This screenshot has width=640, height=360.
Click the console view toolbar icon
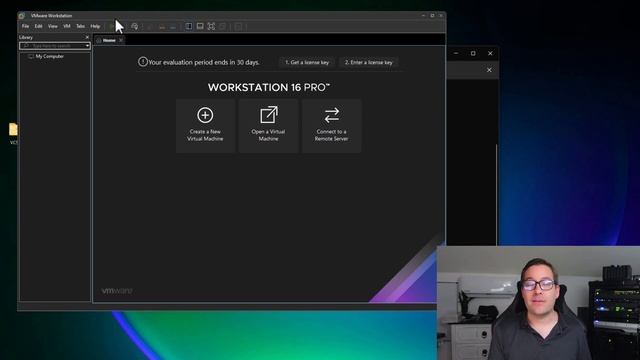[238, 27]
